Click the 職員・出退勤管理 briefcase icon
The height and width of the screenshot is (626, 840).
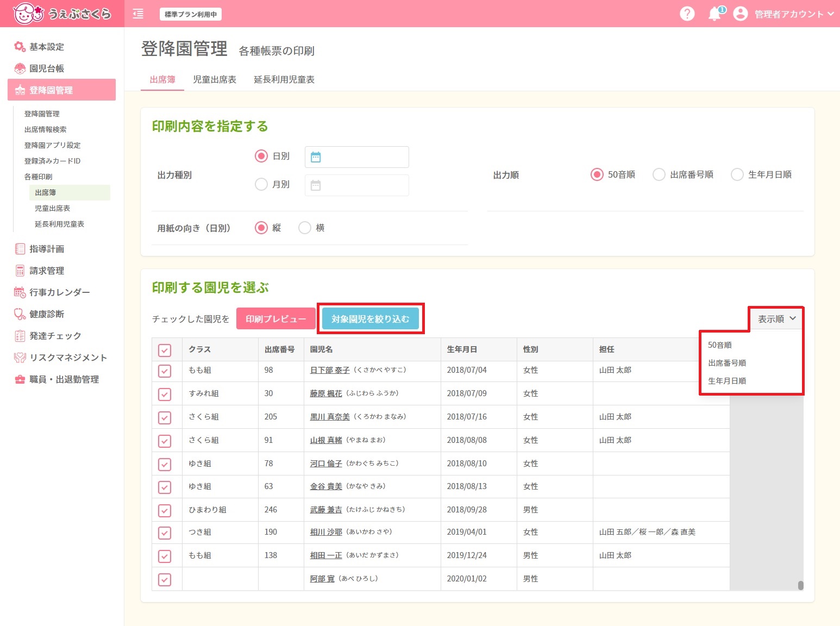pos(20,379)
